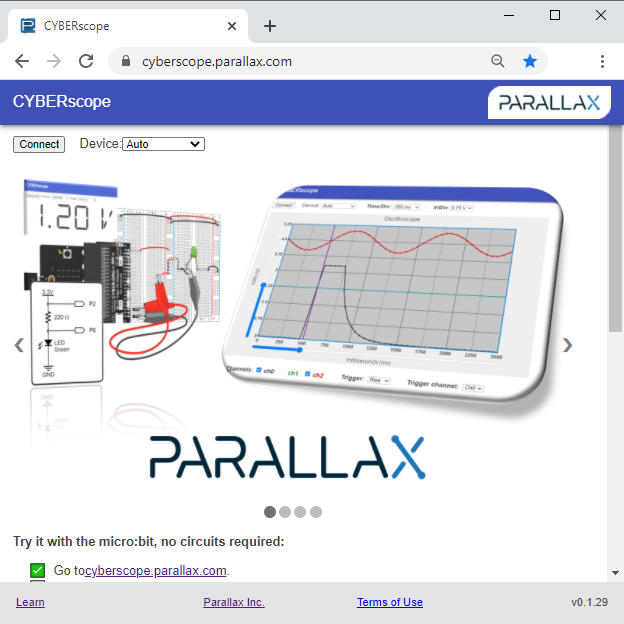The height and width of the screenshot is (624, 624).
Task: Select fourth carousel dot indicator
Action: (x=316, y=512)
